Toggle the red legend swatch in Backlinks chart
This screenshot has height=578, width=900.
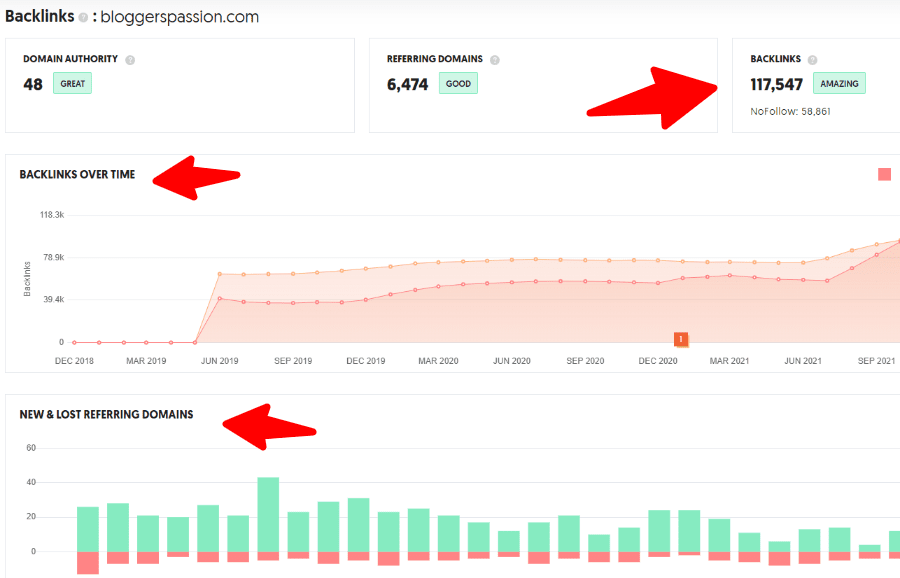click(885, 174)
